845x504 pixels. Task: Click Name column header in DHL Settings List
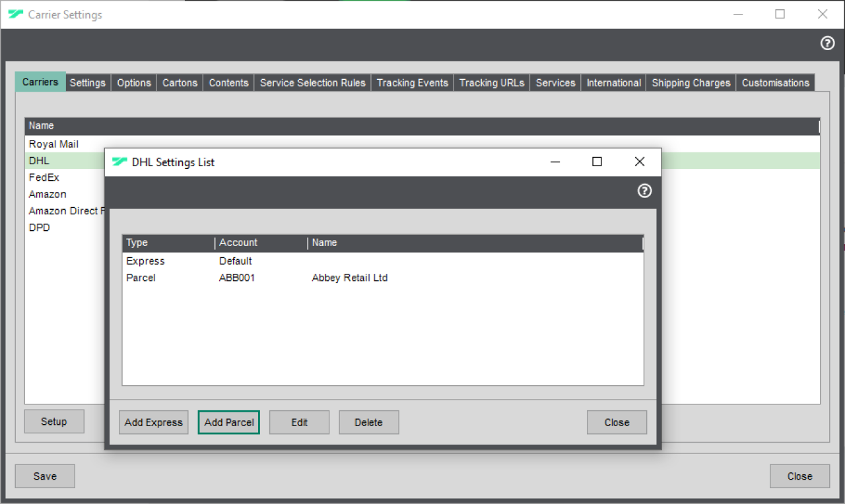(x=476, y=243)
